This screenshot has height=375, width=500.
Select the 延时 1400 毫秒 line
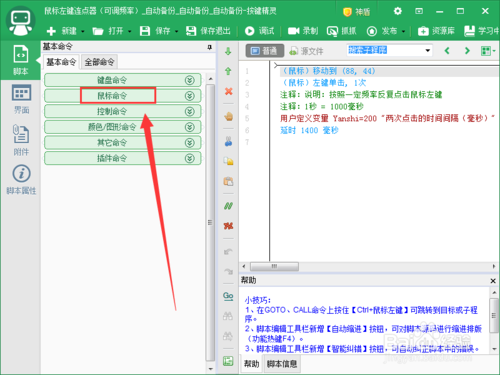point(309,130)
